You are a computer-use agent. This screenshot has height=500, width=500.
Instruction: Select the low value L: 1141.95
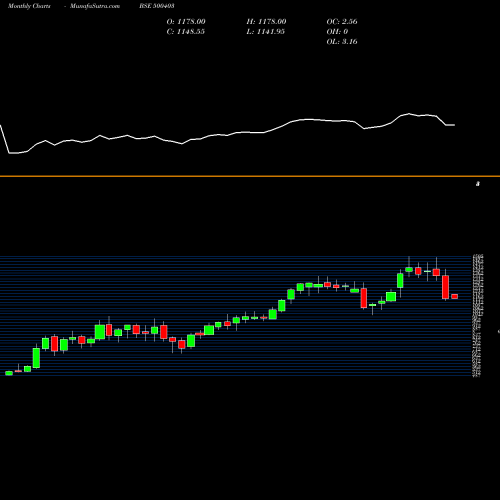266,31
